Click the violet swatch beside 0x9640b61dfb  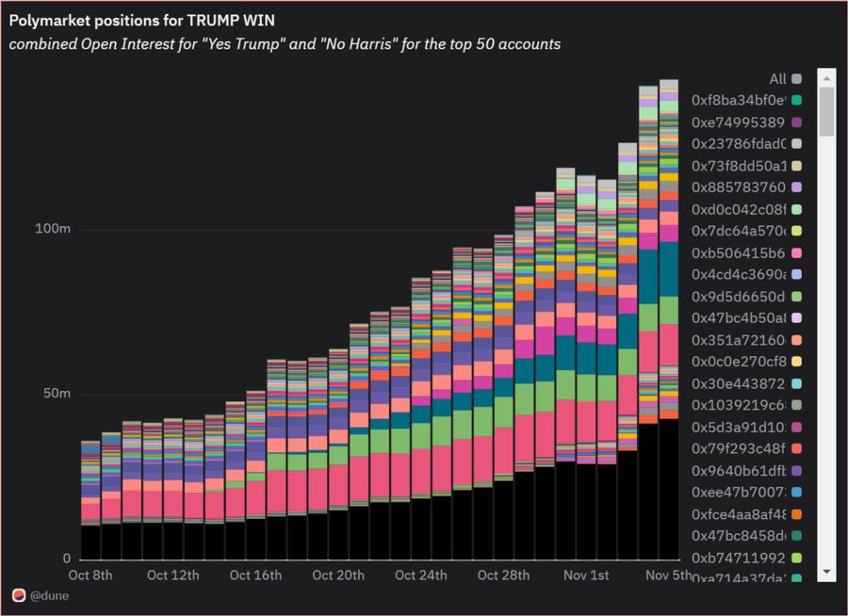(796, 471)
